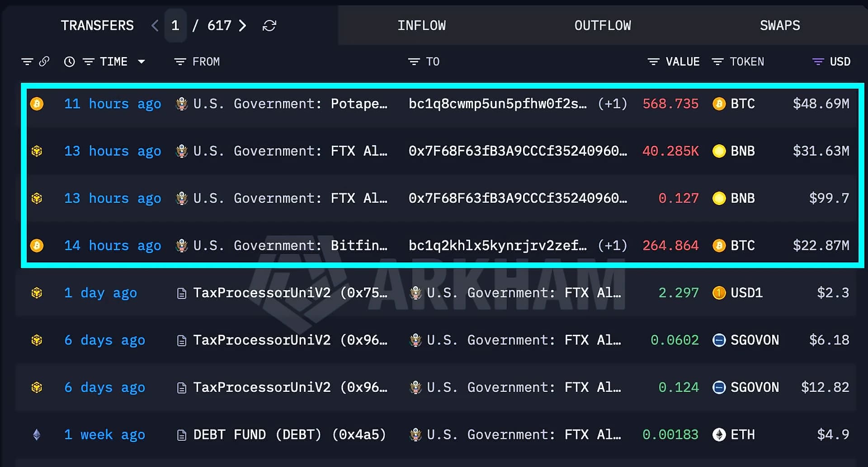Expand (+1) recipients on 568.735 BTC row
Image resolution: width=868 pixels, height=467 pixels.
(613, 104)
